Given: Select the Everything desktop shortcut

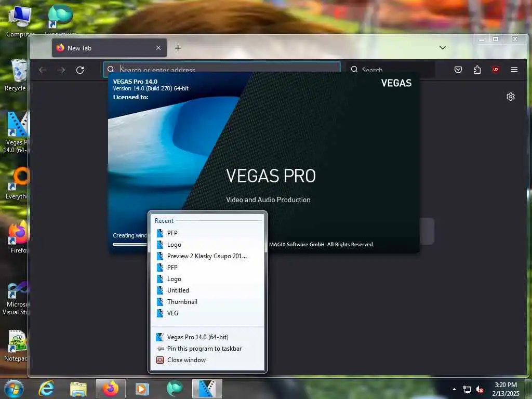Looking at the screenshot, I should pyautogui.click(x=16, y=183).
